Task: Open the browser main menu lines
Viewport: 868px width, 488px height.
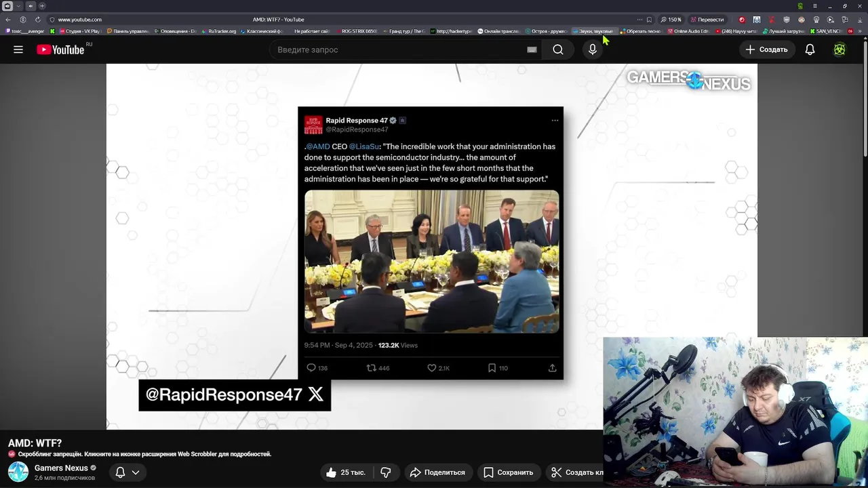Action: tap(815, 6)
